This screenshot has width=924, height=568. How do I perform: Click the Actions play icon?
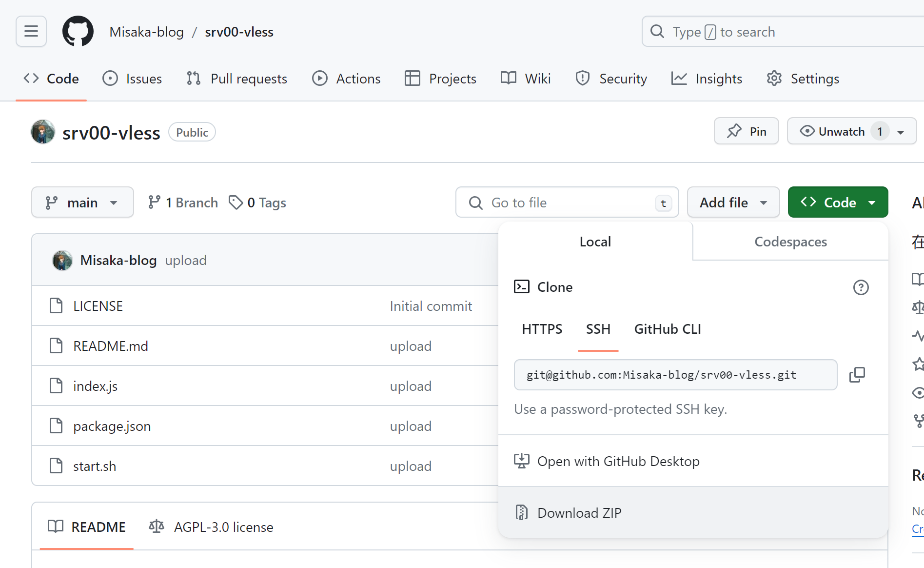pos(320,79)
